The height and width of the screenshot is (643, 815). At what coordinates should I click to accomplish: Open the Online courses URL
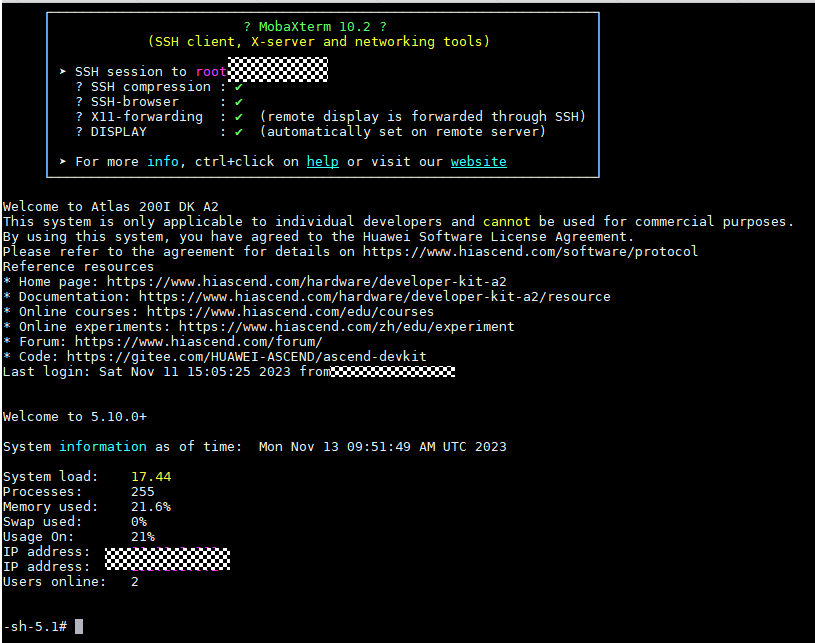click(x=290, y=312)
